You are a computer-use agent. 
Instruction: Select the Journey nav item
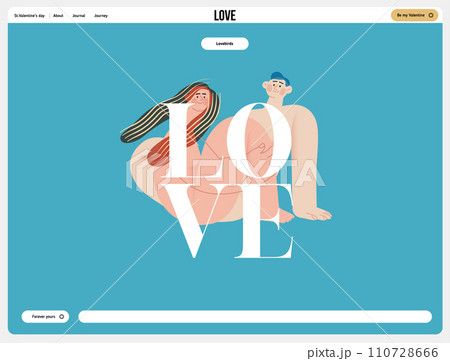coord(101,16)
